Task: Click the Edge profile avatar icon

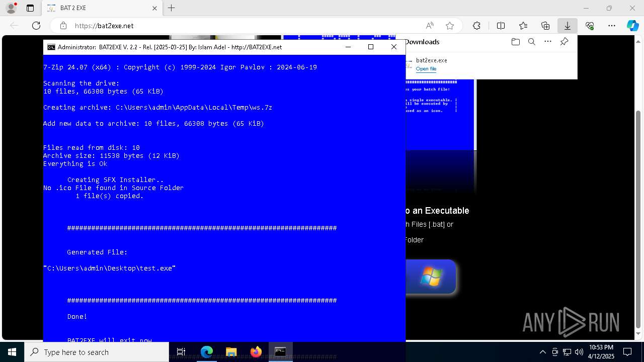Action: tap(11, 8)
